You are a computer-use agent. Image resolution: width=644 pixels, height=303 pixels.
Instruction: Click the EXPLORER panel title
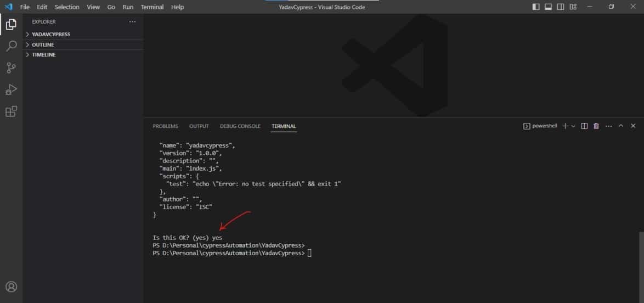click(x=43, y=22)
